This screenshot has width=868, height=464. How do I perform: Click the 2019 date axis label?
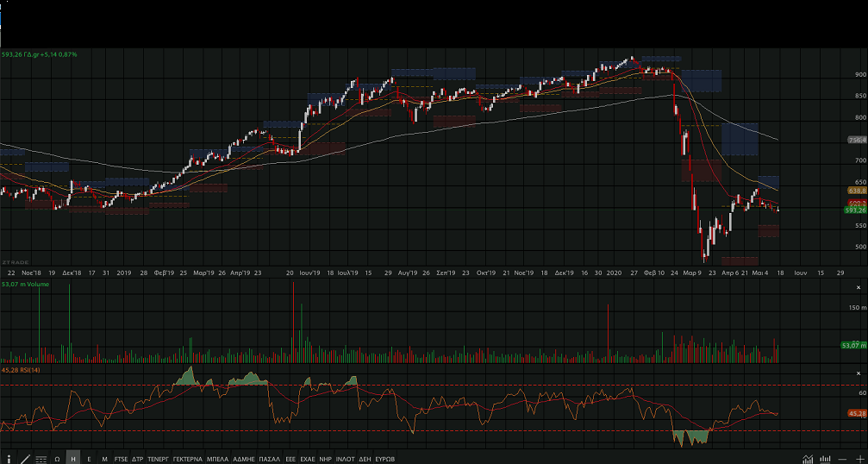[124, 273]
